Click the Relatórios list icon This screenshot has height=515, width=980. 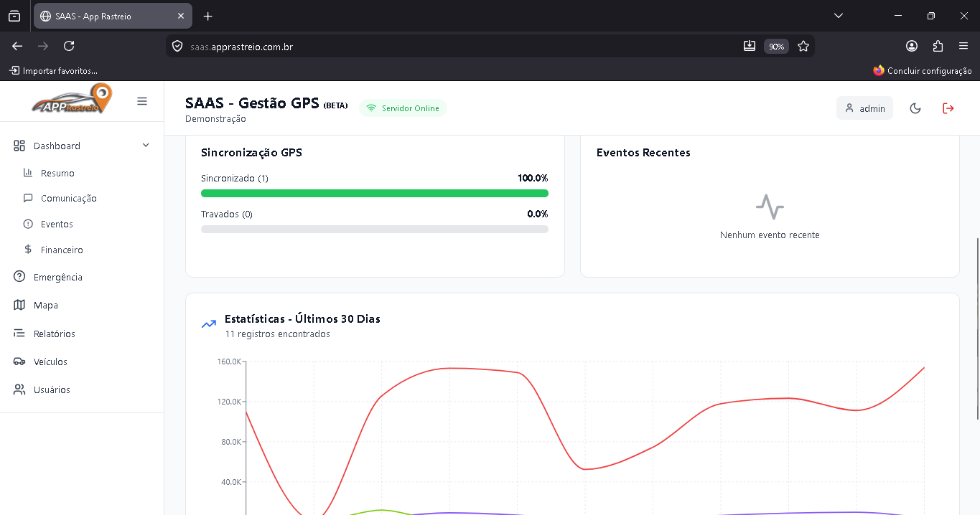(x=19, y=334)
